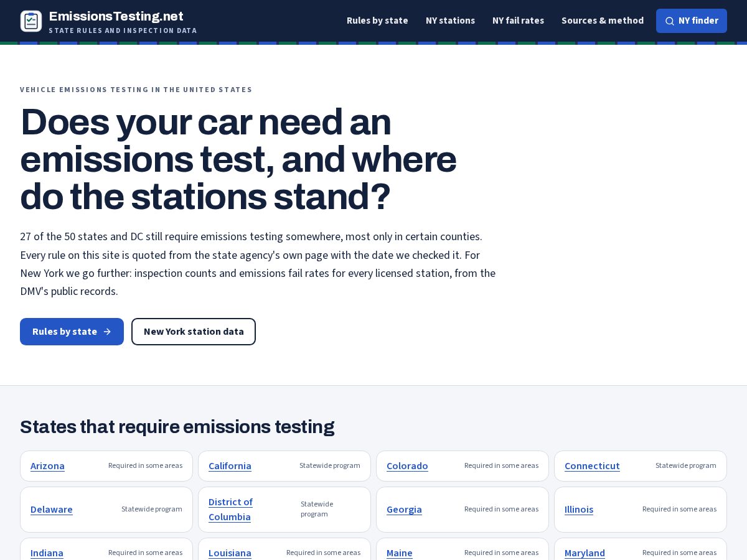Click "Vehicle emissions testing in the United States" label
747x560 pixels.
[x=136, y=90]
